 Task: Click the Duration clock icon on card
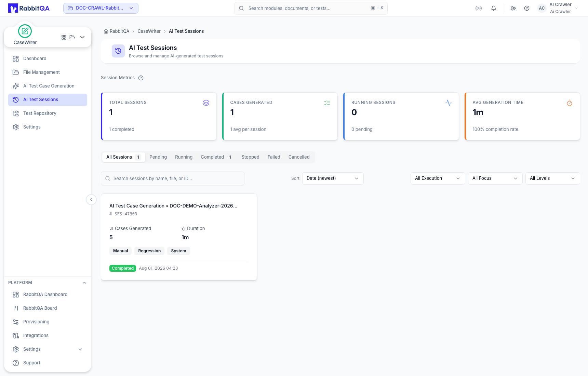pos(184,229)
